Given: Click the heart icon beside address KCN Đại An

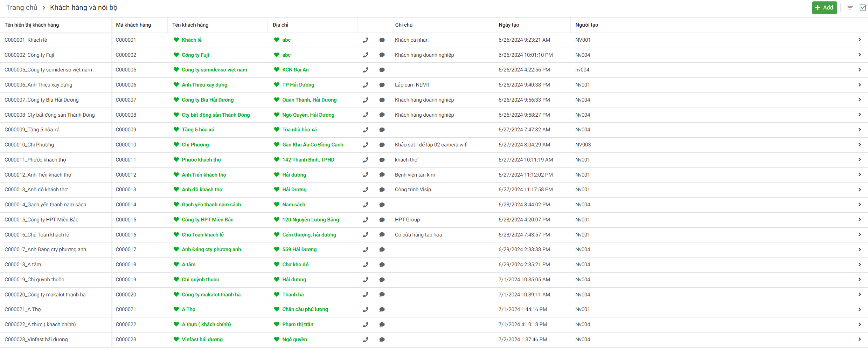Looking at the screenshot, I should pyautogui.click(x=277, y=70).
